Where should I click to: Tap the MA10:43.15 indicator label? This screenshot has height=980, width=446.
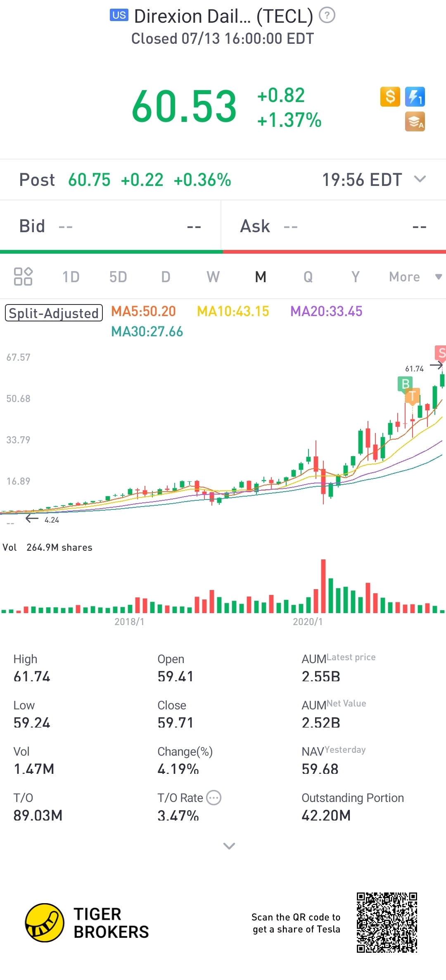point(233,311)
